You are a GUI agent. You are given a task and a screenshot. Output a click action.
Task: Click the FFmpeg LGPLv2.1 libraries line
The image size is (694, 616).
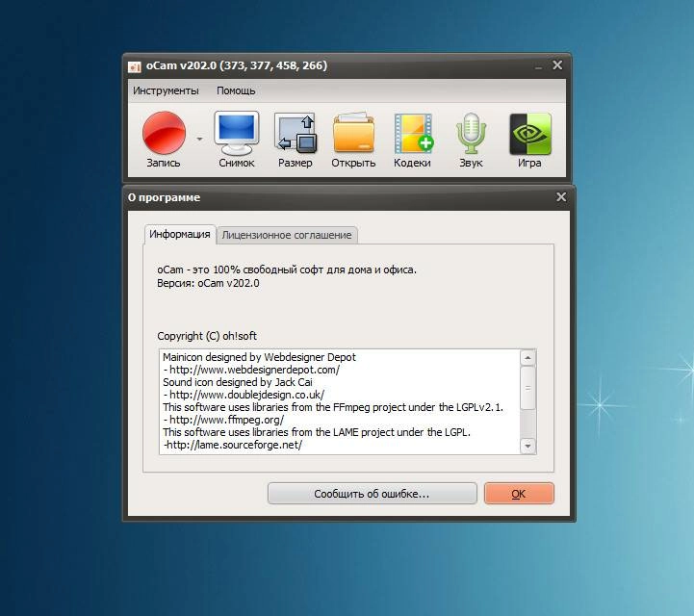tap(333, 407)
